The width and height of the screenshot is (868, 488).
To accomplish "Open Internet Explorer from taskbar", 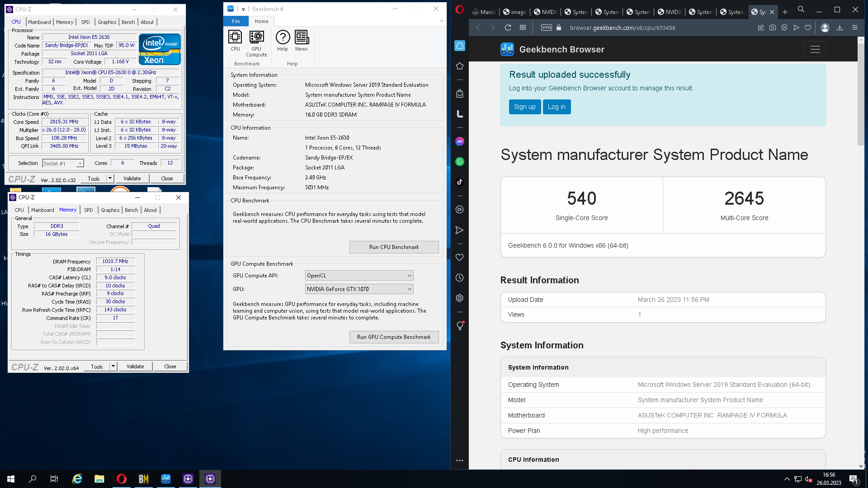I will pos(77,479).
